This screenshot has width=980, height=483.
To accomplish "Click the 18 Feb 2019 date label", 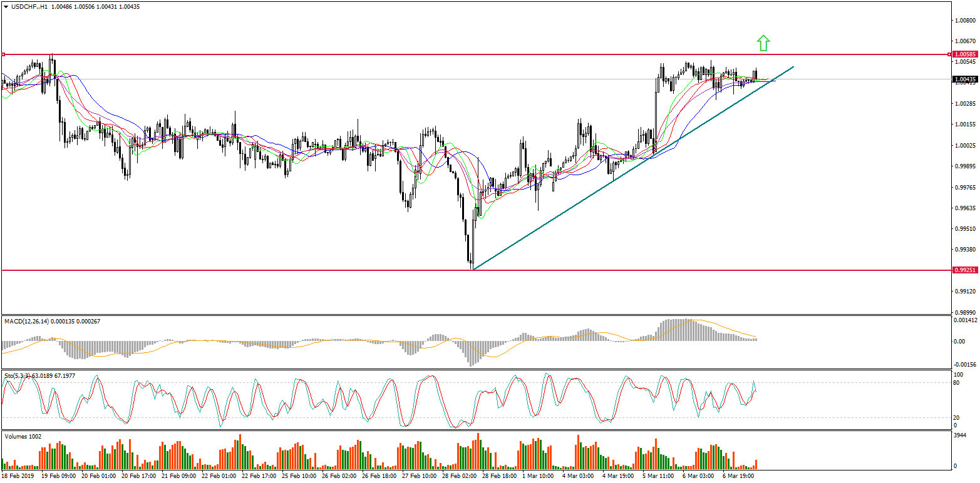I will (x=18, y=476).
